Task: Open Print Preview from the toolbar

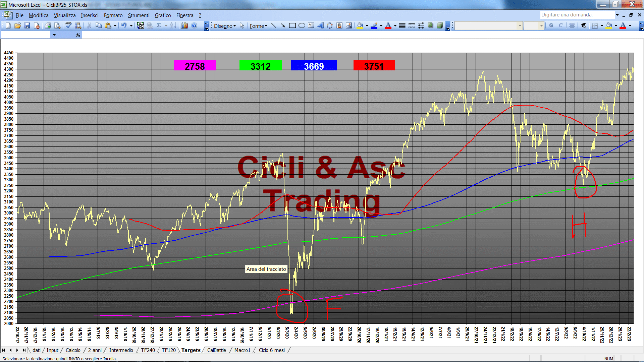Action: [x=57, y=25]
